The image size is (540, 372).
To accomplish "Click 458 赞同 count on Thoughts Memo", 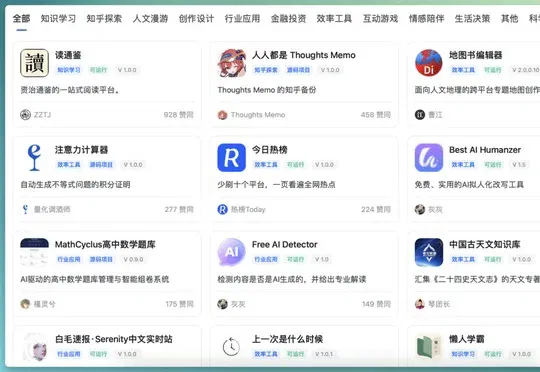I will click(376, 115).
